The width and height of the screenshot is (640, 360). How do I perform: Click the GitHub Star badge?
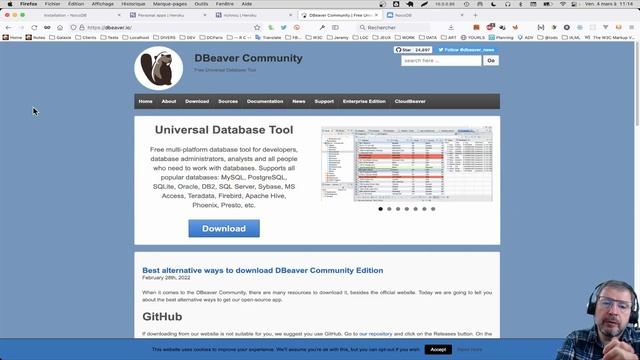413,50
